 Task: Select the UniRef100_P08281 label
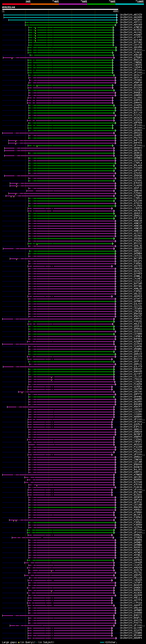(x=131, y=321)
